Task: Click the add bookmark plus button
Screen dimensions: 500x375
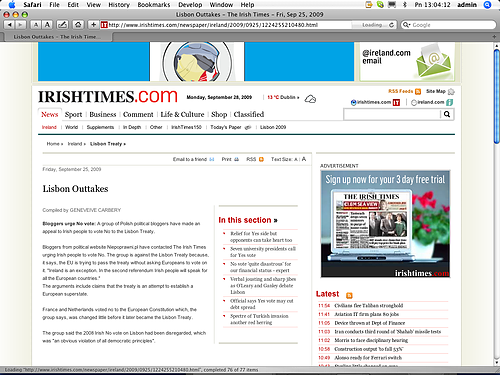Action: coord(93,25)
